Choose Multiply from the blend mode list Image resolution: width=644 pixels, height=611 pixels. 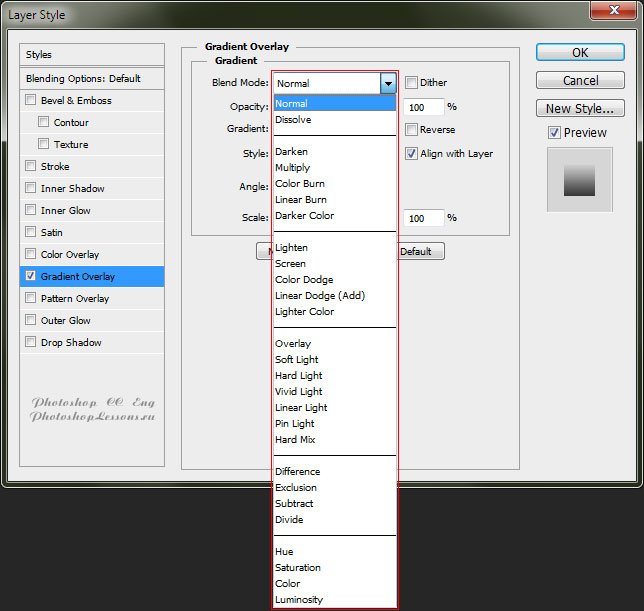(293, 168)
